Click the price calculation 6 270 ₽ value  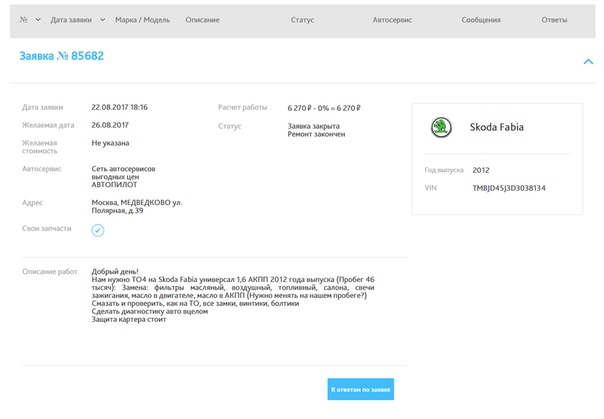tap(324, 108)
